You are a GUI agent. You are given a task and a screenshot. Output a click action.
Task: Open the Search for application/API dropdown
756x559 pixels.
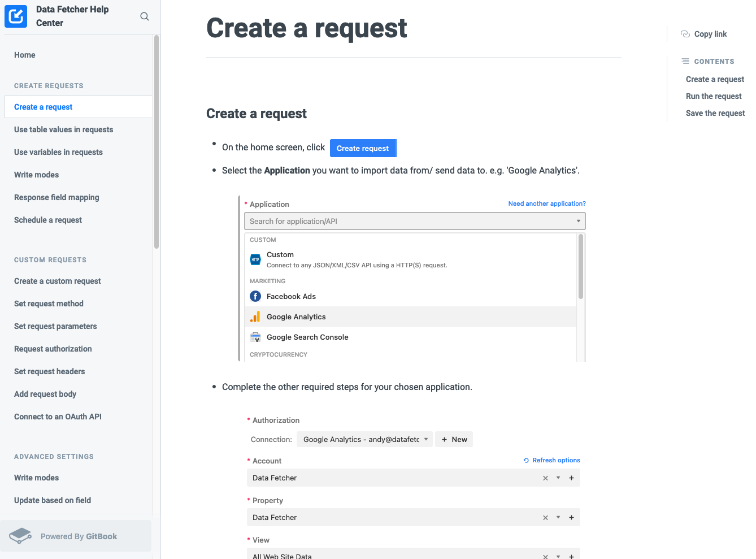tap(415, 221)
